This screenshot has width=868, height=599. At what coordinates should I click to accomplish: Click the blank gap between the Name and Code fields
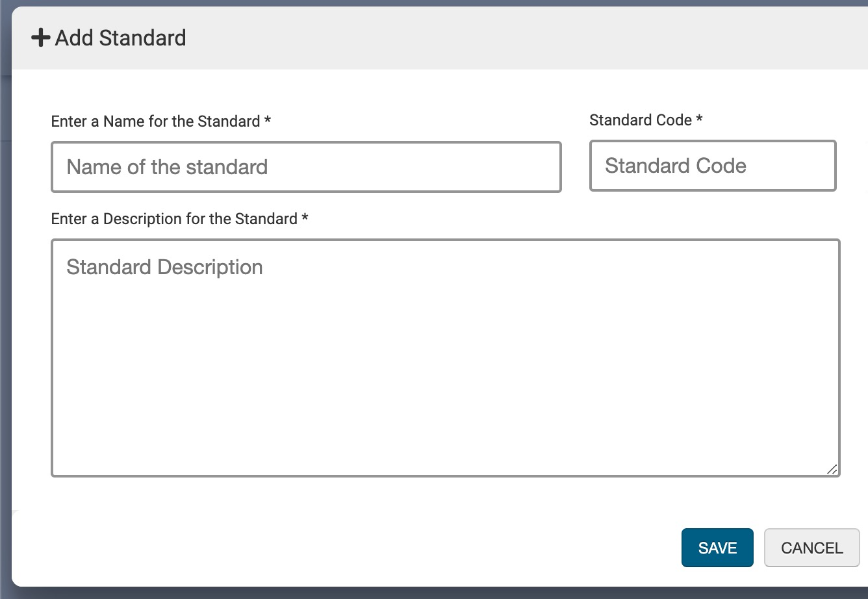point(576,166)
